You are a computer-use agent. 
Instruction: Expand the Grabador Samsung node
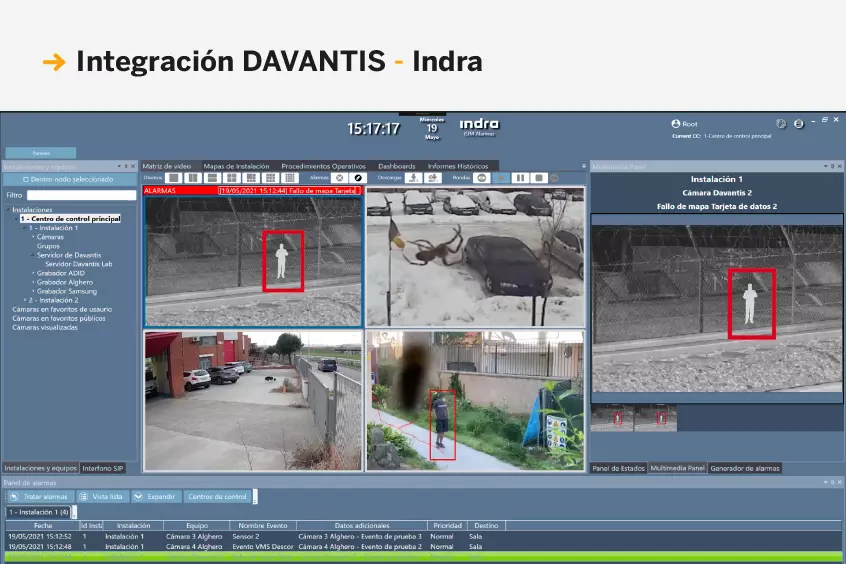coord(33,291)
